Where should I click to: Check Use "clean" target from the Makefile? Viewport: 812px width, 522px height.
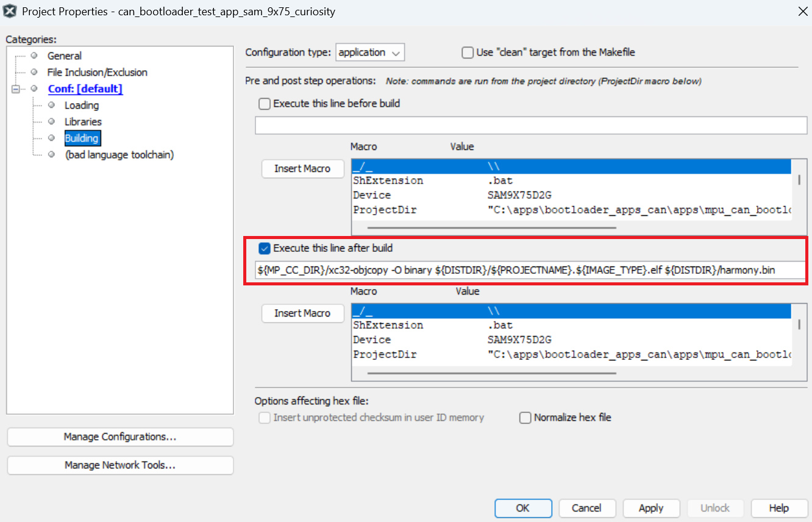(x=468, y=52)
